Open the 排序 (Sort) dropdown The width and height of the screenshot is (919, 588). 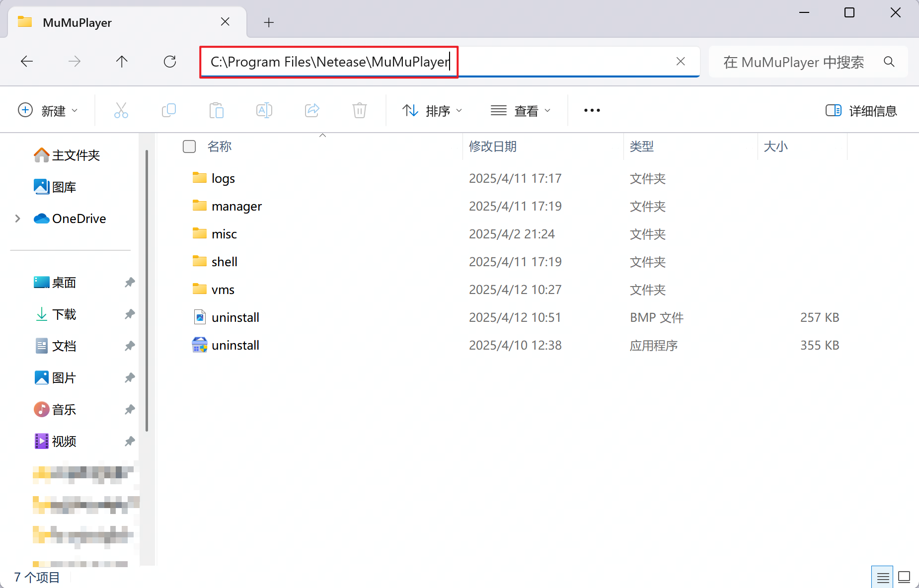pyautogui.click(x=431, y=110)
